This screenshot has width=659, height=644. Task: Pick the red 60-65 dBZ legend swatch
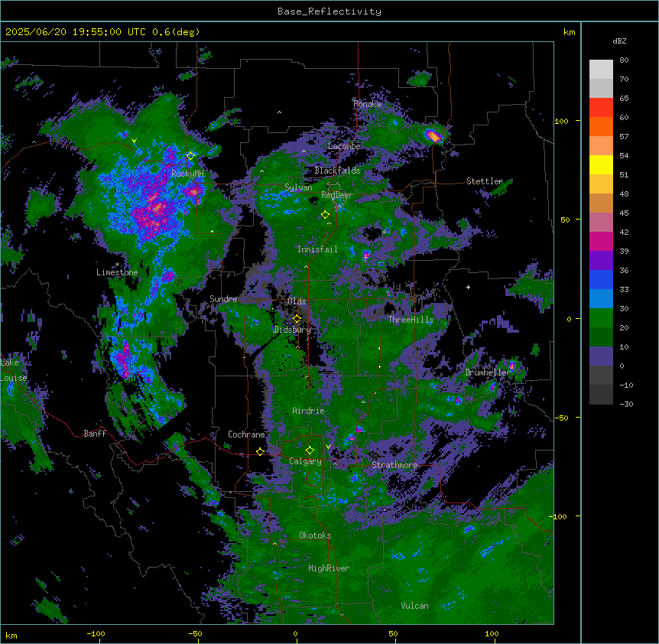[x=601, y=108]
